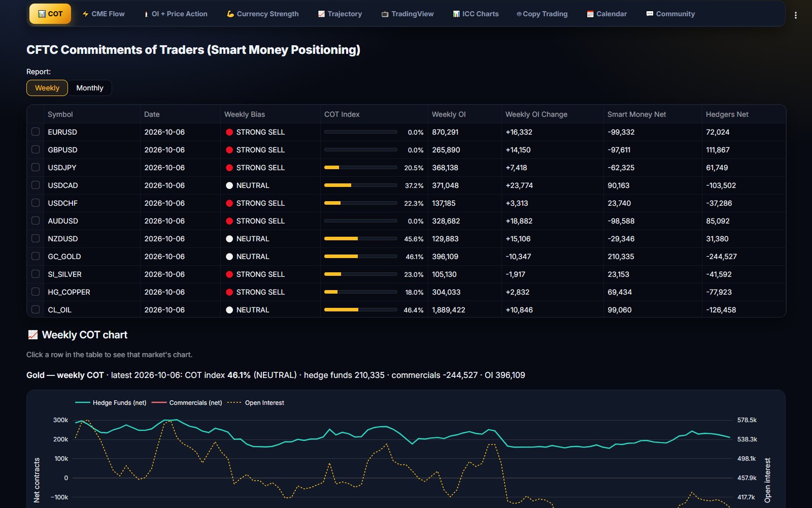Toggle Hedge Funds (net) legend series
The width and height of the screenshot is (812, 508).
pyautogui.click(x=111, y=403)
